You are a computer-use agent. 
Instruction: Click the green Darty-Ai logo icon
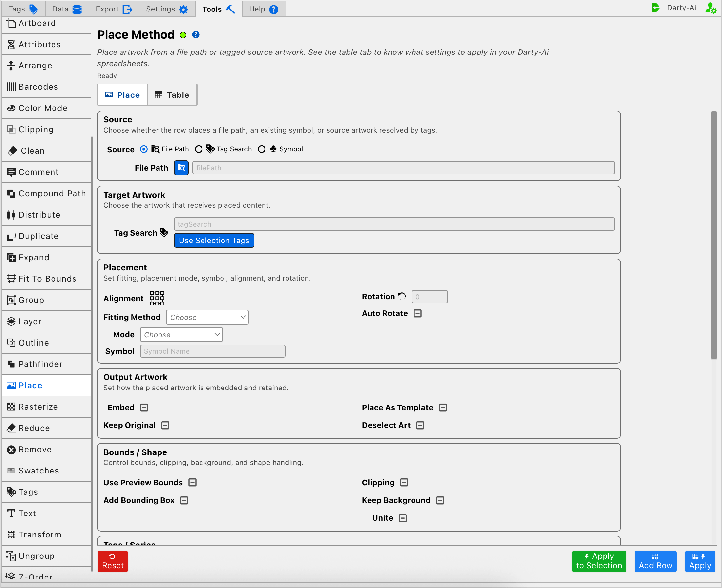[656, 8]
